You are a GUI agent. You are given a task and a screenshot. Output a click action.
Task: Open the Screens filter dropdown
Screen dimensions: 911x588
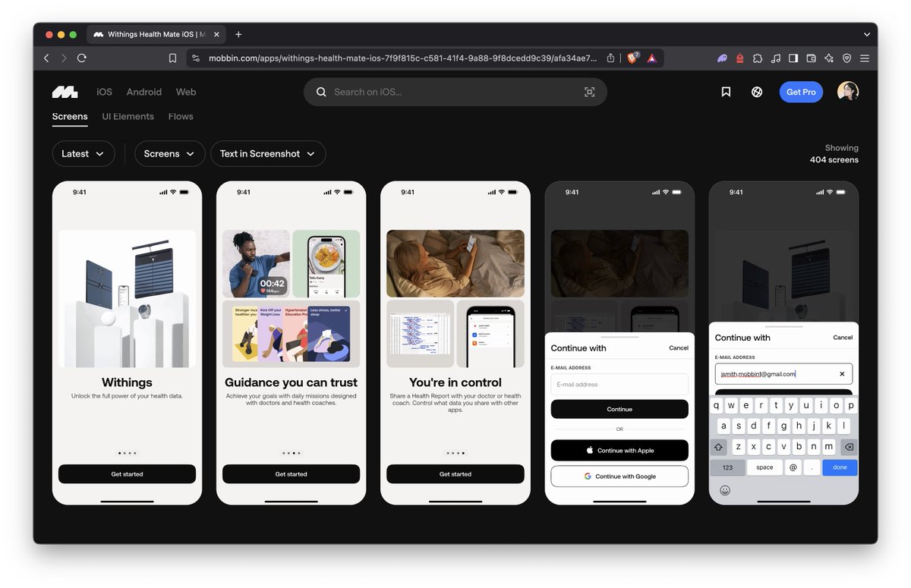(170, 153)
